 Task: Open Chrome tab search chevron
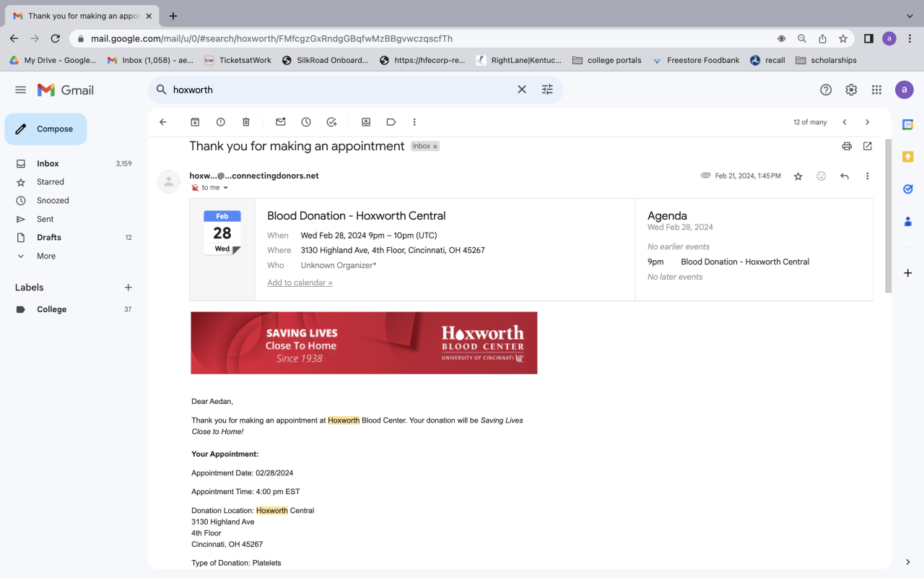coord(910,16)
